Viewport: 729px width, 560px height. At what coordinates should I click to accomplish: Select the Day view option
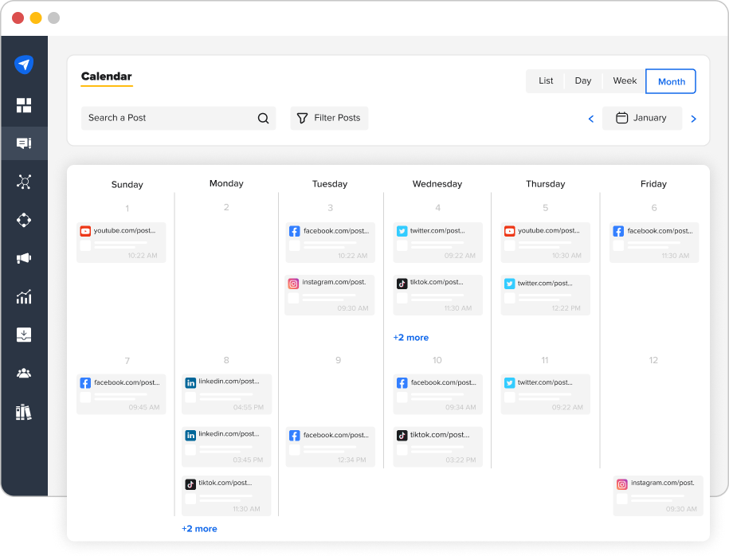coord(582,80)
